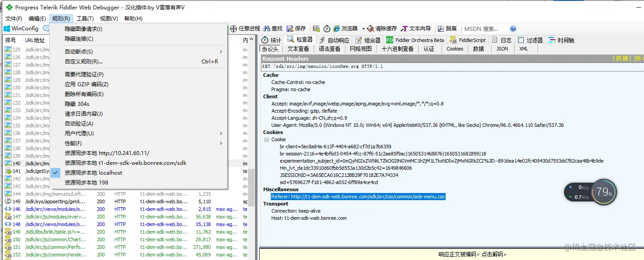Screen dimensions: 644x260
Task: Select 资源同步本地 t1-dem-sdk-web.bonree.com/sdk
Action: point(139,163)
